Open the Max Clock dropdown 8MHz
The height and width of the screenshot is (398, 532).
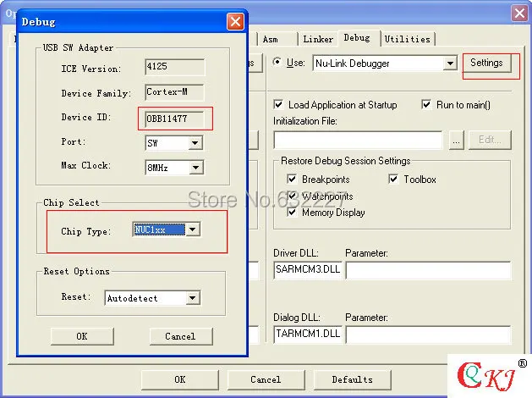pos(195,168)
